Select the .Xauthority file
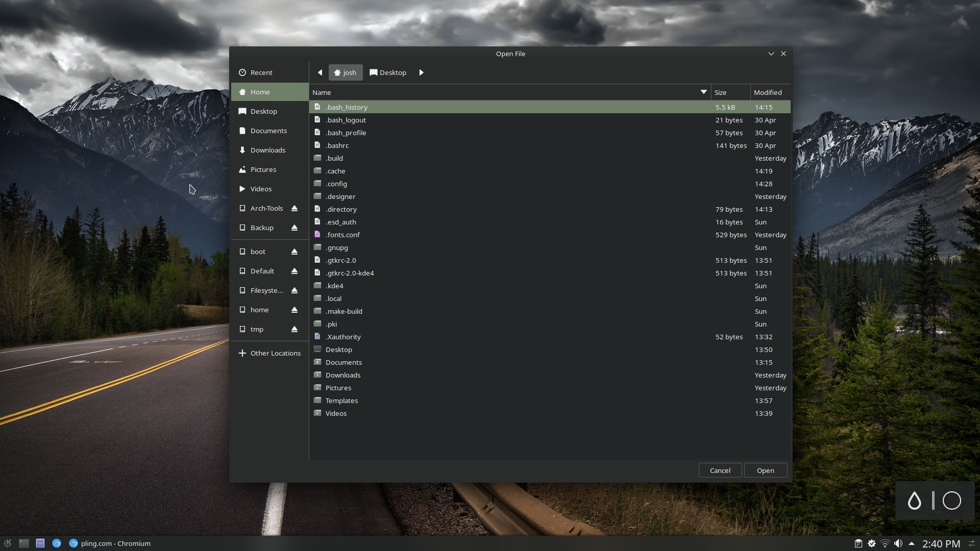Image resolution: width=980 pixels, height=551 pixels. click(550, 337)
